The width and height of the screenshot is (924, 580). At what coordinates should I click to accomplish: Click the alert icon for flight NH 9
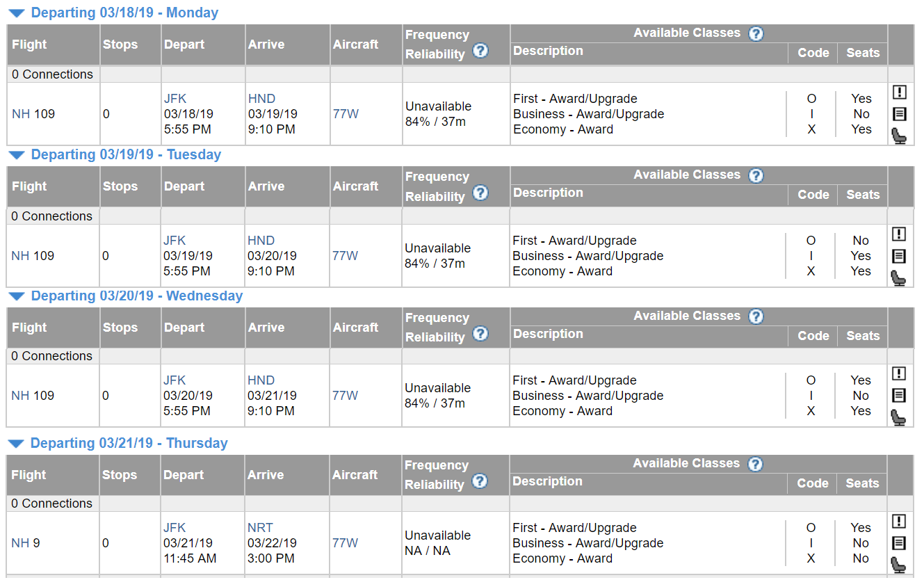point(899,522)
